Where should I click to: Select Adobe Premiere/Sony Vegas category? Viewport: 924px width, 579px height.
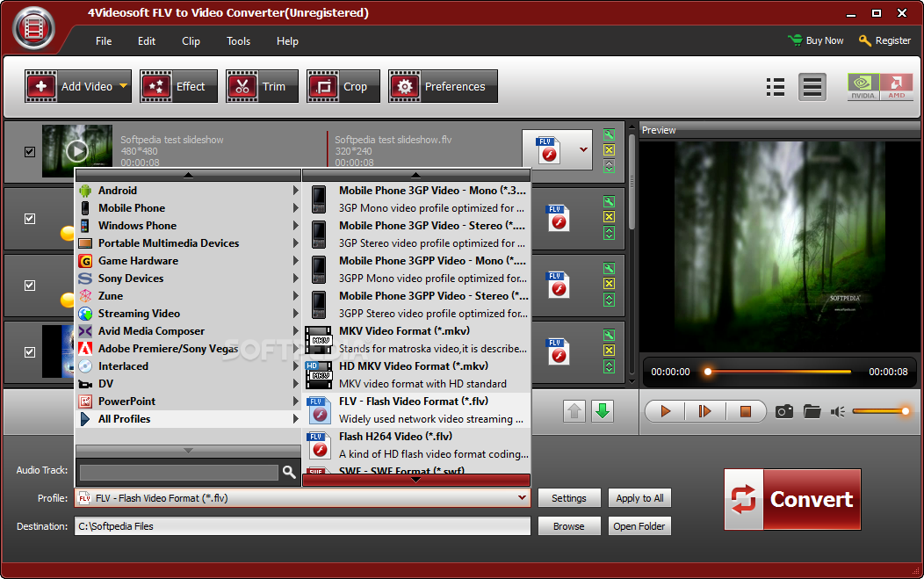[x=189, y=349]
